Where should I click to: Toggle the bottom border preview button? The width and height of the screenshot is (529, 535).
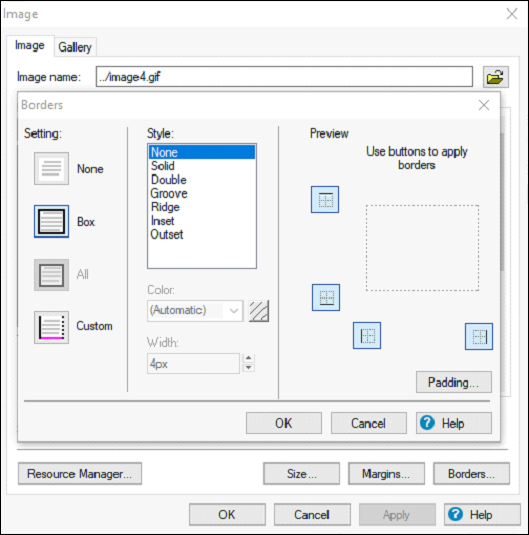click(326, 298)
